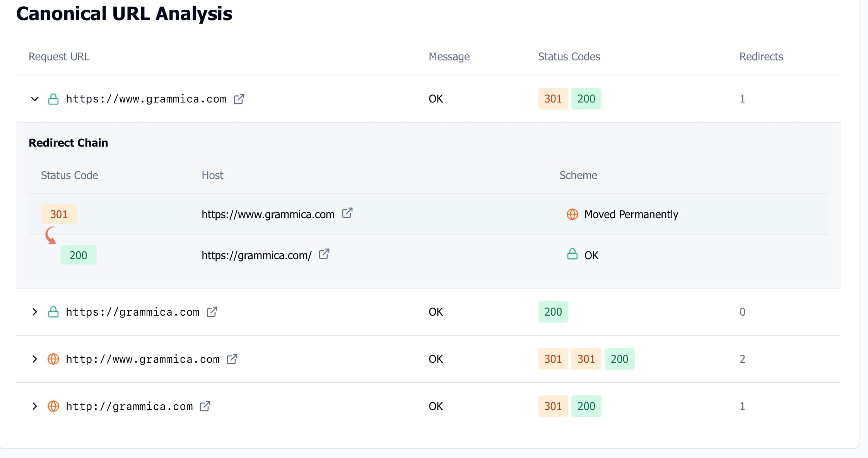
Task: Collapse the https://www.grammica.com redirect chain
Action: pos(35,99)
